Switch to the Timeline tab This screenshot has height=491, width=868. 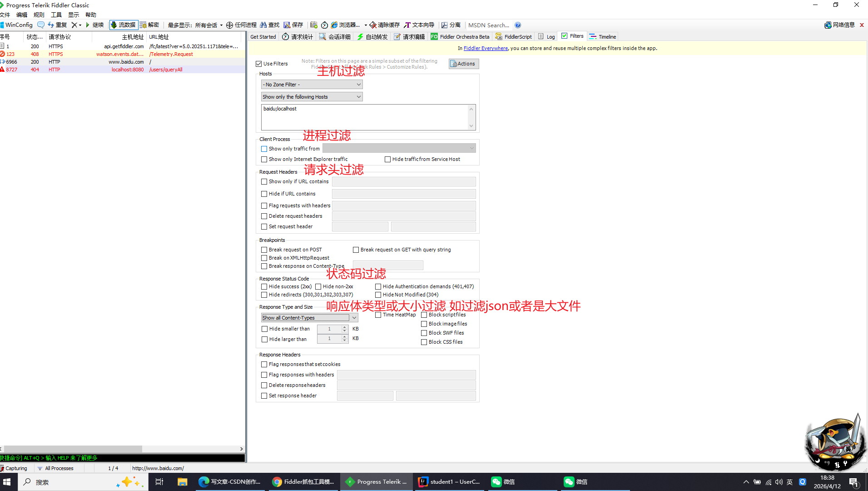point(602,37)
